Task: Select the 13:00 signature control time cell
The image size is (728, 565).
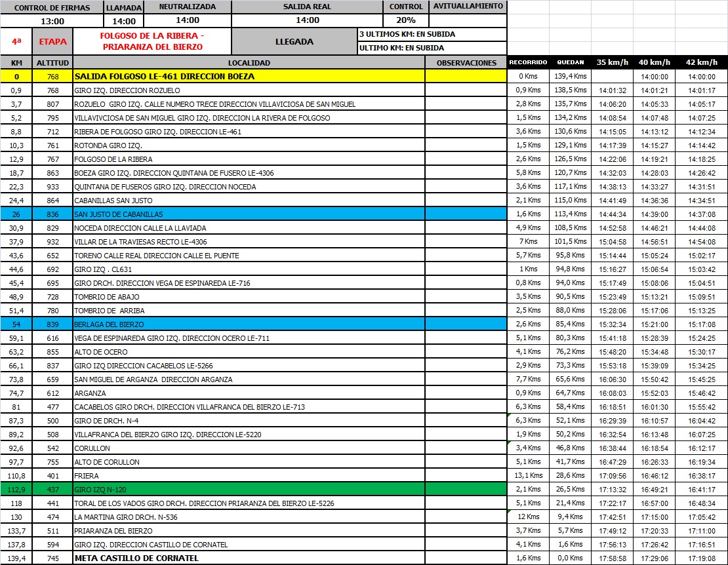Action: pyautogui.click(x=52, y=20)
